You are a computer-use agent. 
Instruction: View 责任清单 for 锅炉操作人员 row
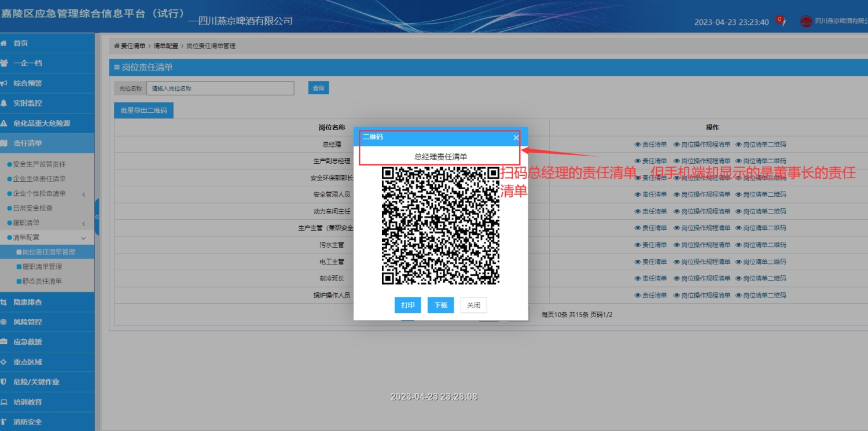coord(651,296)
